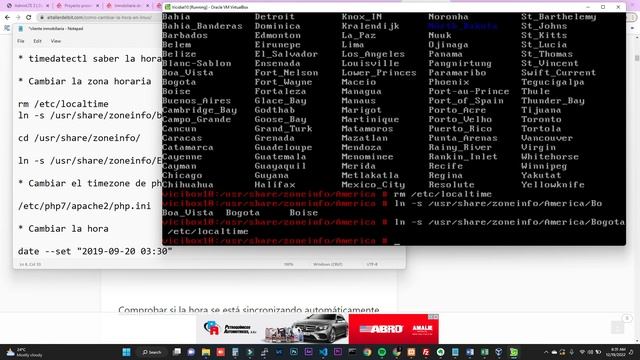Close the third Chrome tab
The image size is (640, 360).
(148, 6)
